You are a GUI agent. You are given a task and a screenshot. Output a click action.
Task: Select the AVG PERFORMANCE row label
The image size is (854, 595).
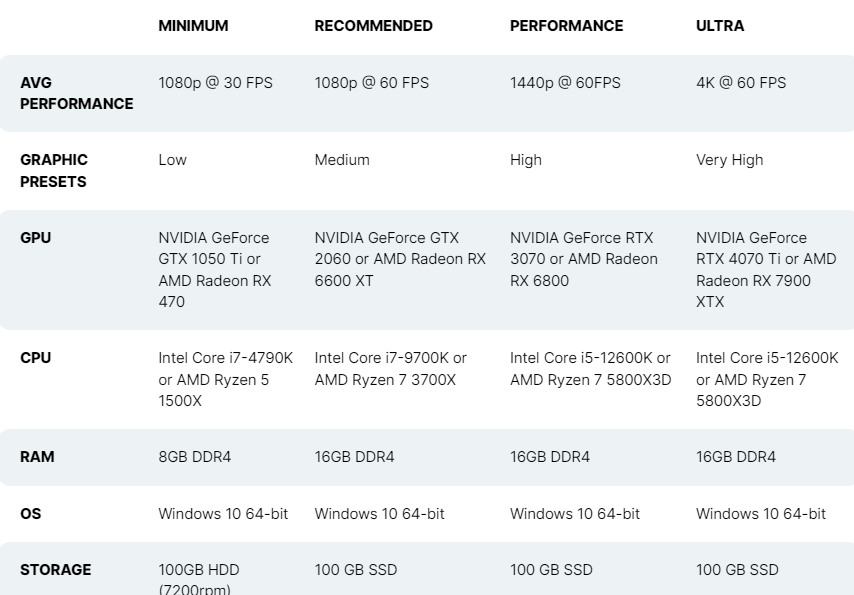(x=77, y=93)
